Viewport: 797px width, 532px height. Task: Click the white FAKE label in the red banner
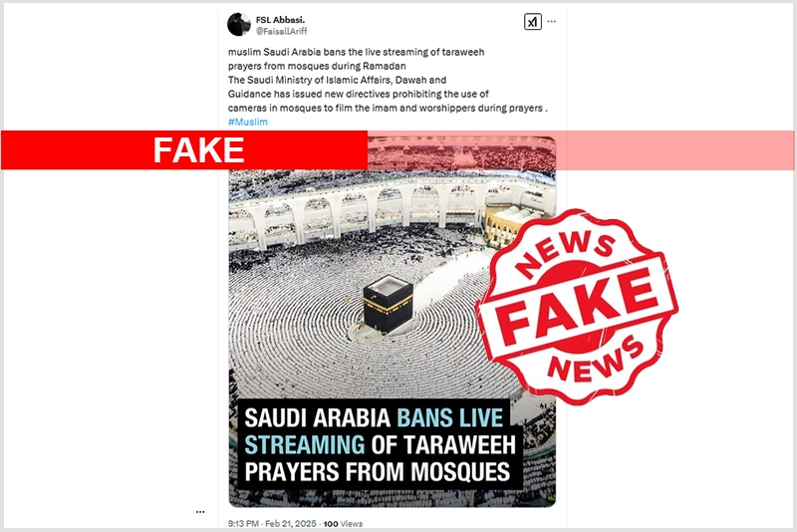pos(198,149)
